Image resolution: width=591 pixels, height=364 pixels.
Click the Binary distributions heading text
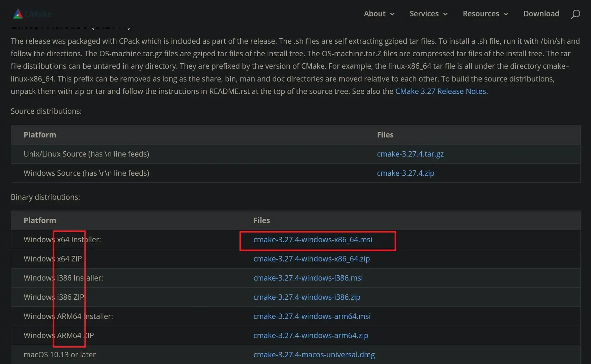45,197
